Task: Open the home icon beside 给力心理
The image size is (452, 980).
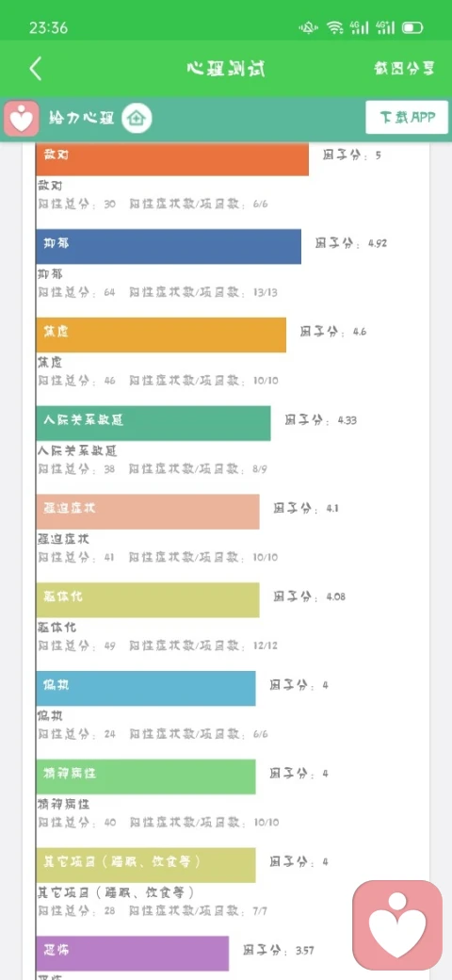Action: 137,118
